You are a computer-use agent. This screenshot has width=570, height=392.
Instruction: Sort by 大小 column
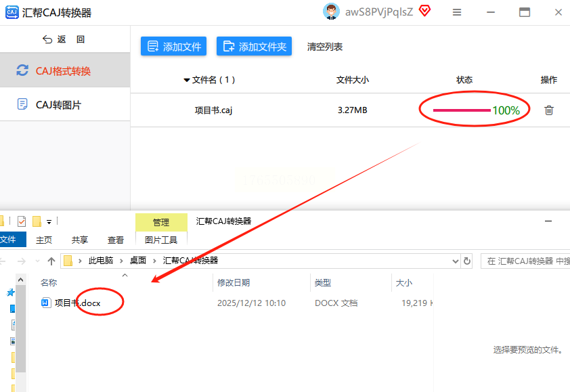click(404, 282)
